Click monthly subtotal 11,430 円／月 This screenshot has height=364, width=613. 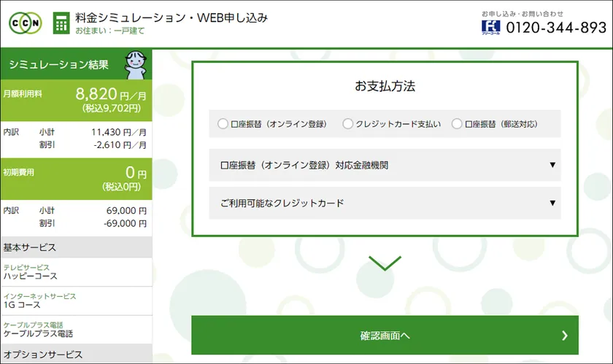coord(119,132)
